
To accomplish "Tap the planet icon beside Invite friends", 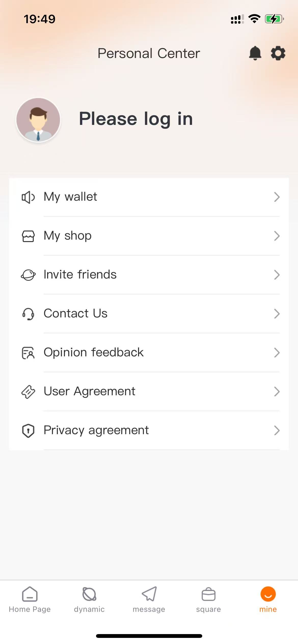I will pos(28,275).
